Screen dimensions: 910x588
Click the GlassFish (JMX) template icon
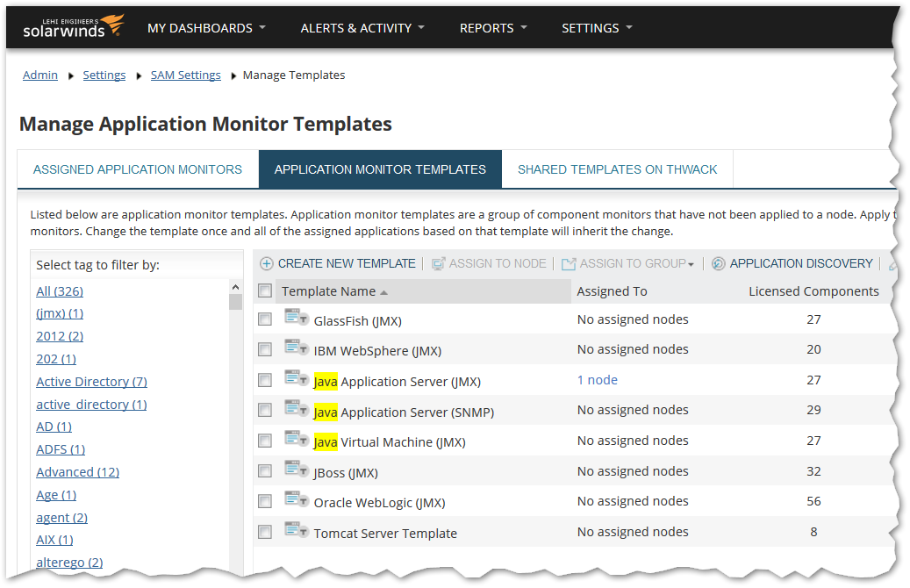tap(297, 319)
